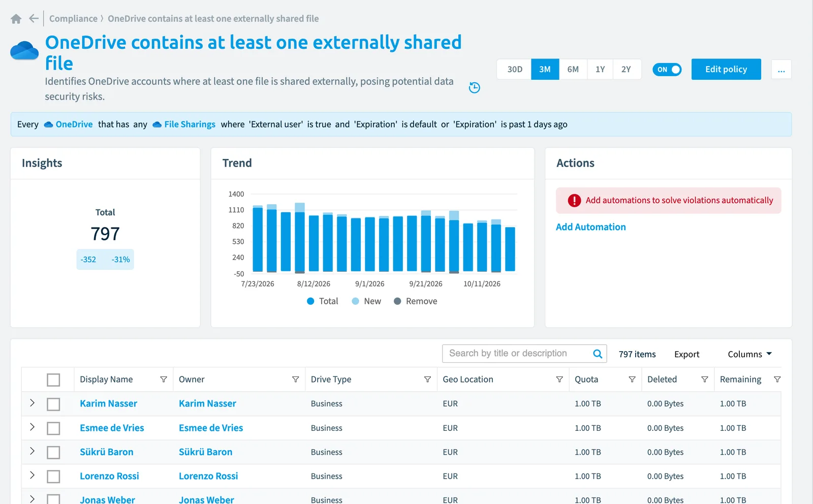Expand the Lorenzo Rossi row
The width and height of the screenshot is (813, 504).
coord(32,475)
